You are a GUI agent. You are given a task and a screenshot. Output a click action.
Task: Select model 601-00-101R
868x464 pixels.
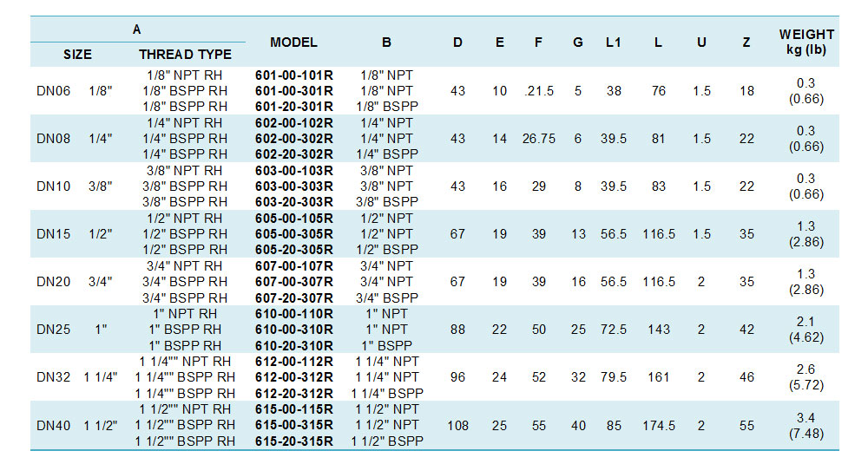point(294,75)
